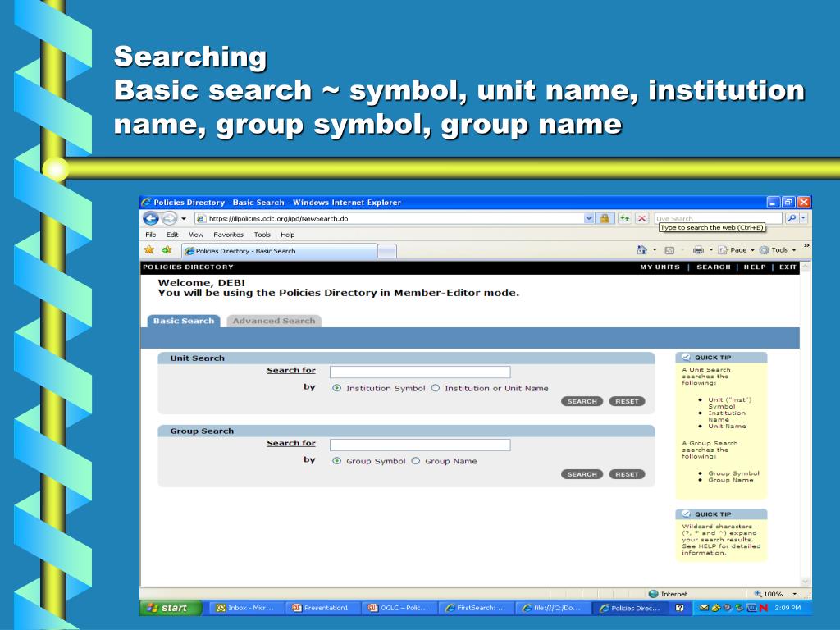Image resolution: width=840 pixels, height=630 pixels.
Task: Go forward with the browser Forward arrow
Action: click(169, 218)
